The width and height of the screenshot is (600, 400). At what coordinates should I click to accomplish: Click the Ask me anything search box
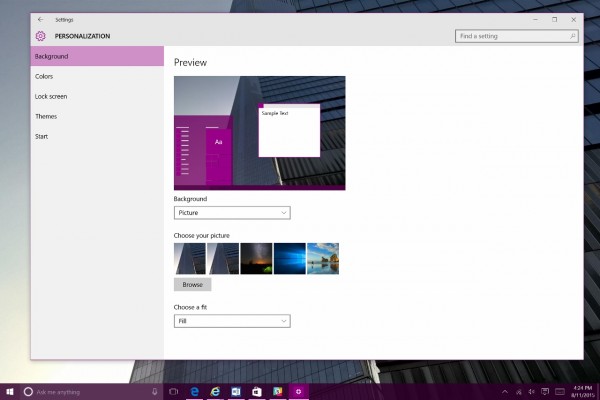[x=92, y=392]
